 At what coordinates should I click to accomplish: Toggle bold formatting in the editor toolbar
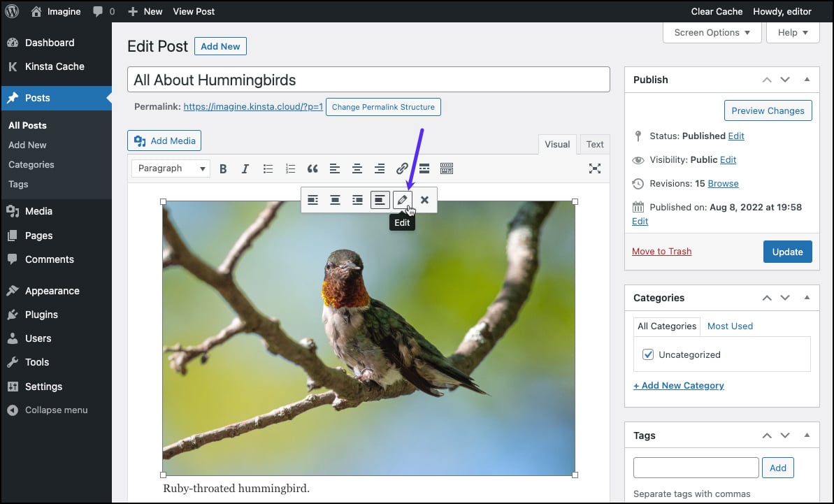[223, 168]
